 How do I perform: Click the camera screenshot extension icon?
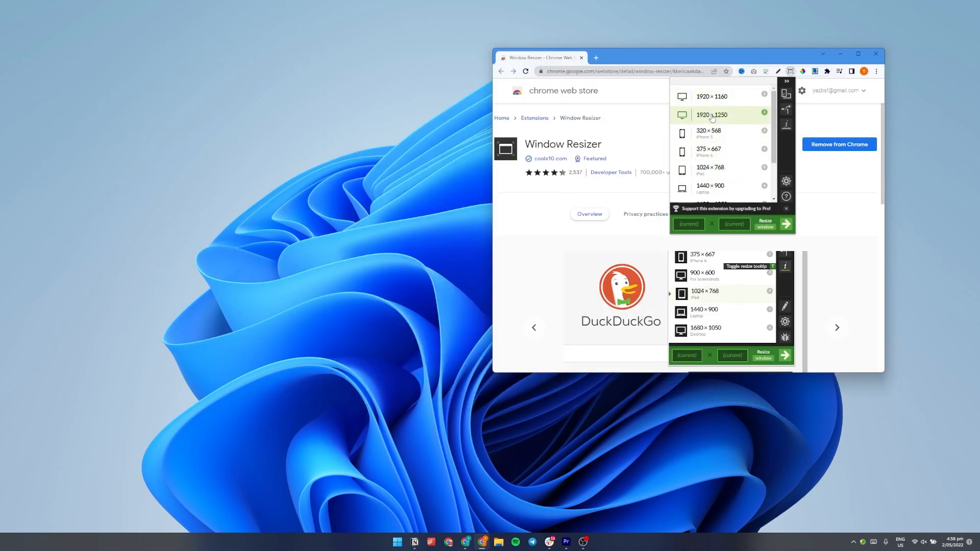pyautogui.click(x=753, y=71)
